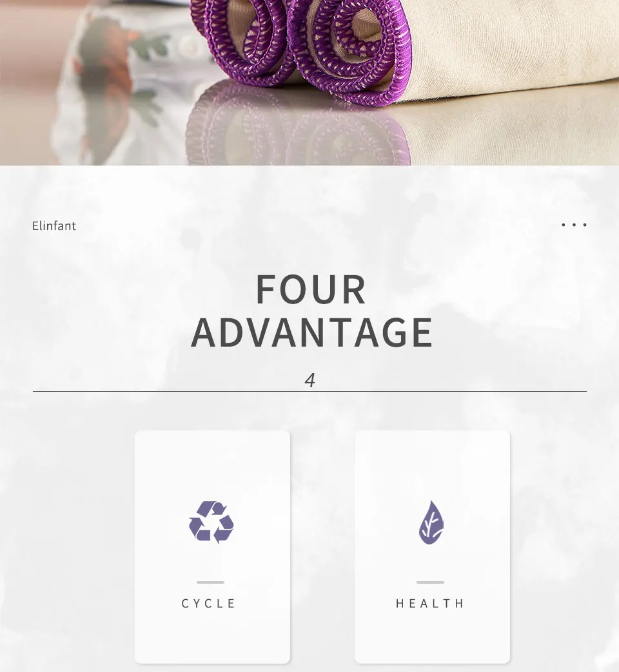Click the short gray bar above HEALTH
Viewport: 619px width, 672px height.
pos(430,582)
